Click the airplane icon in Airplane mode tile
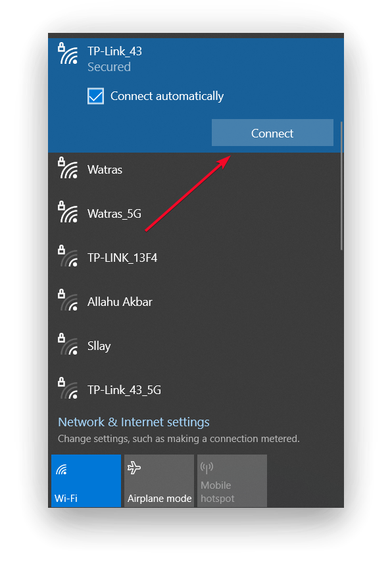Screen dimensions: 392x569 [134, 468]
